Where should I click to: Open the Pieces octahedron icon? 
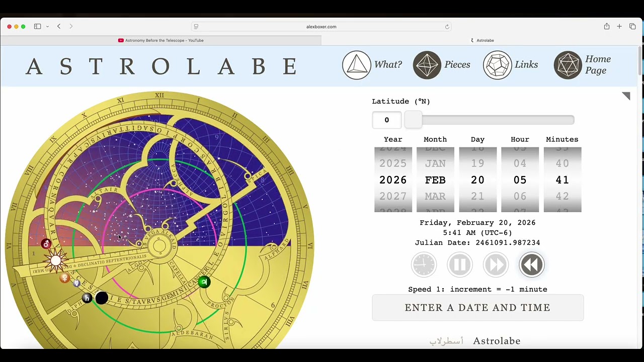427,65
